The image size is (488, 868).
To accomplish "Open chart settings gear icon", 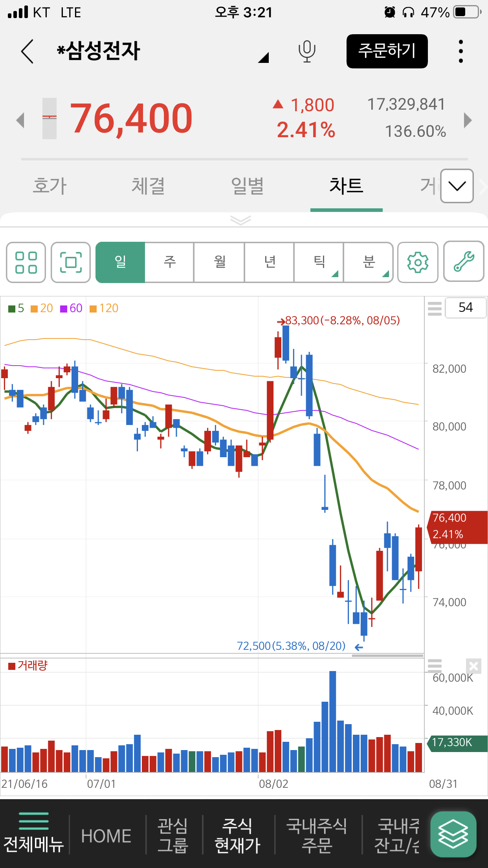I will pos(418,262).
